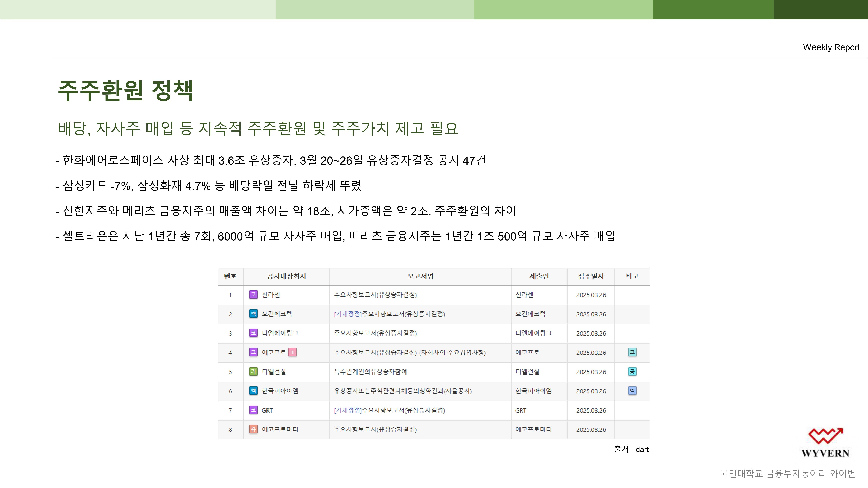The image size is (868, 488).
Task: Click the green 기 badge beside 디엘건설
Action: pos(253,371)
